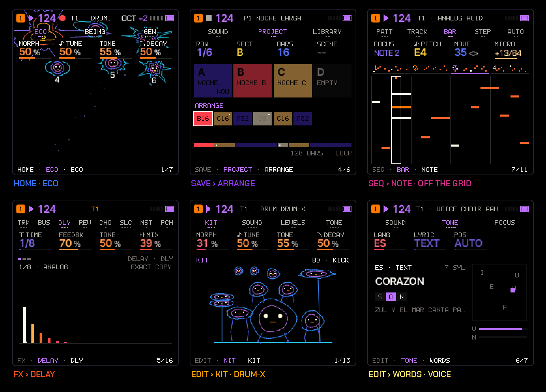
Task: Click OCT +2 octave indicator
Action: 134,18
